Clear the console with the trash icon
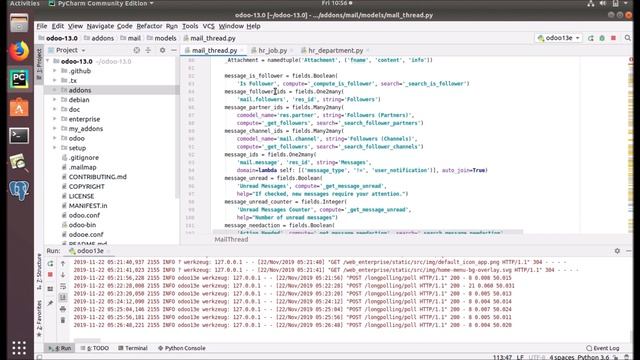This screenshot has width=640, height=360. pyautogui.click(x=63, y=320)
